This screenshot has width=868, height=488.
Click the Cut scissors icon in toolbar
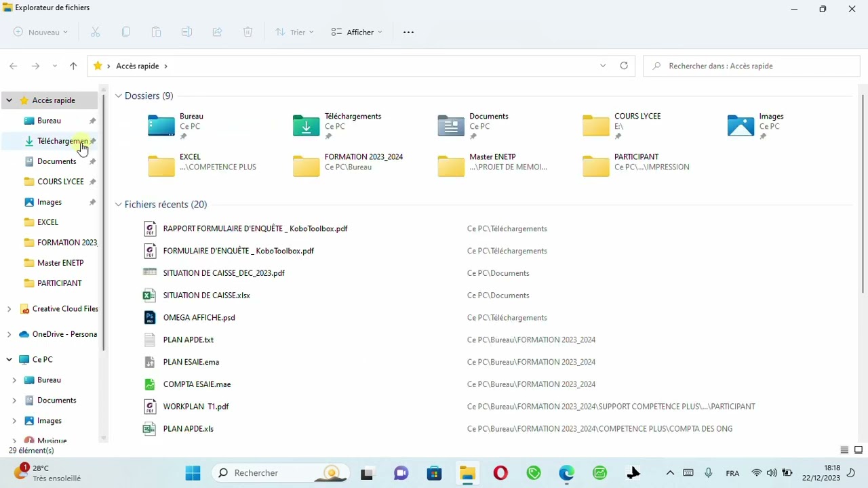coord(95,32)
